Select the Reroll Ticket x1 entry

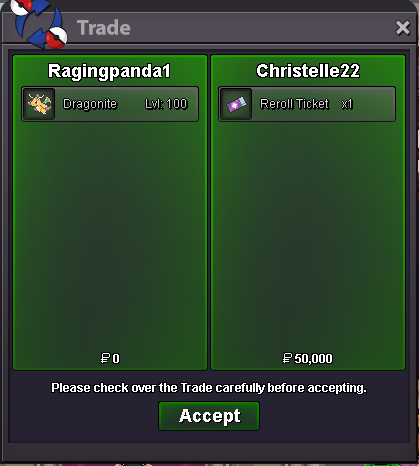pyautogui.click(x=307, y=104)
